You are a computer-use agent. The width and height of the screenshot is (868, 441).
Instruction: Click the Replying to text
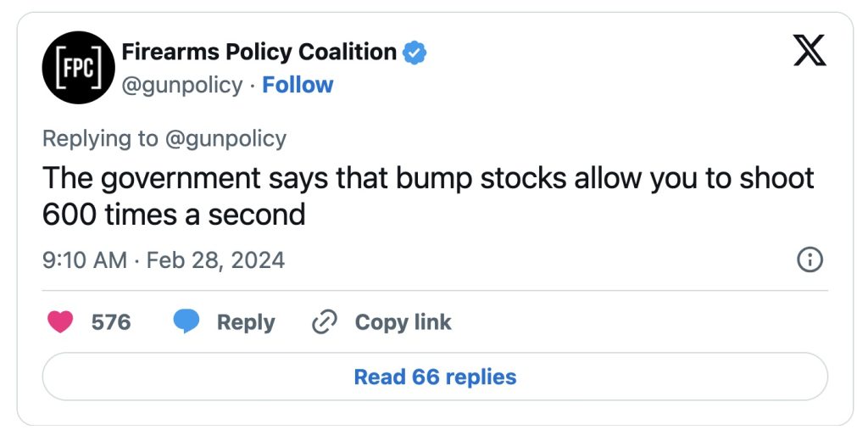pos(100,138)
